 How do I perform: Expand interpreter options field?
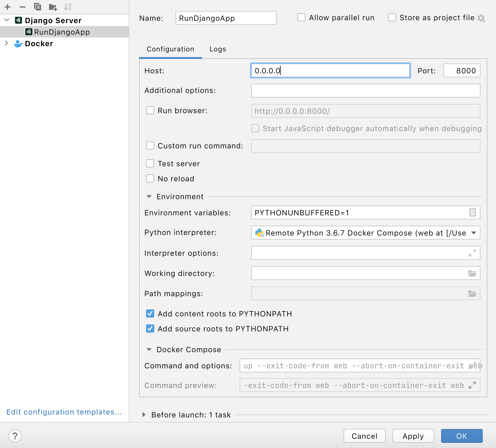[x=472, y=253]
